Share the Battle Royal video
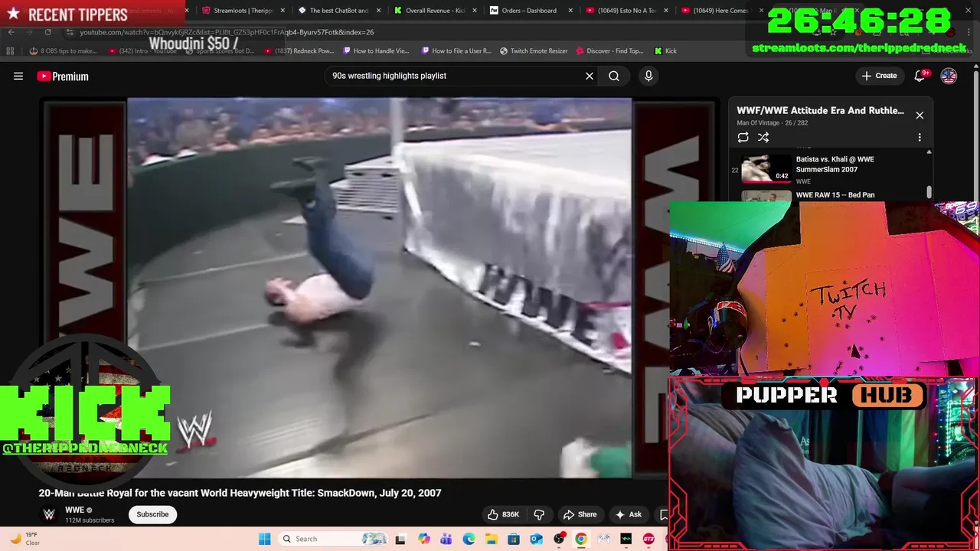This screenshot has height=551, width=980. [x=580, y=514]
